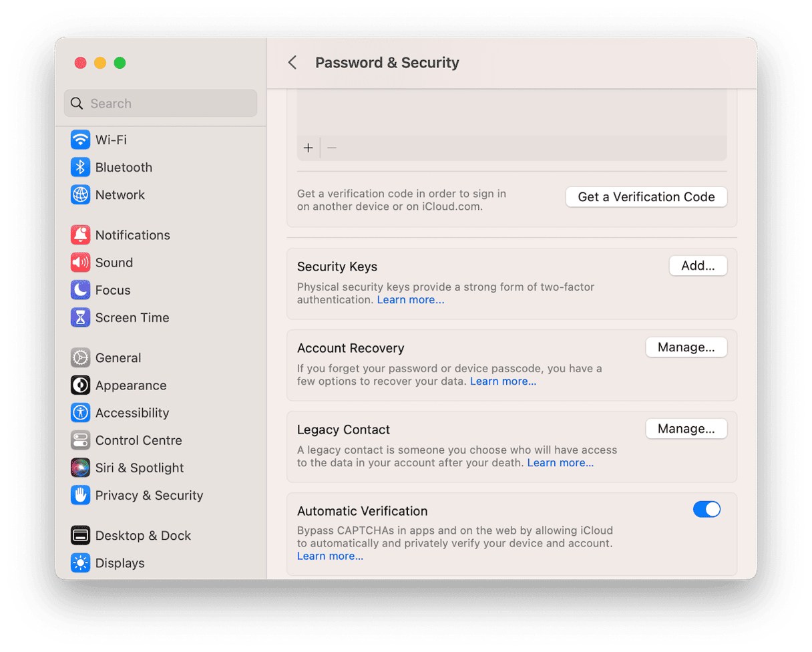This screenshot has width=812, height=652.
Task: Open Screen Time settings
Action: [x=132, y=317]
